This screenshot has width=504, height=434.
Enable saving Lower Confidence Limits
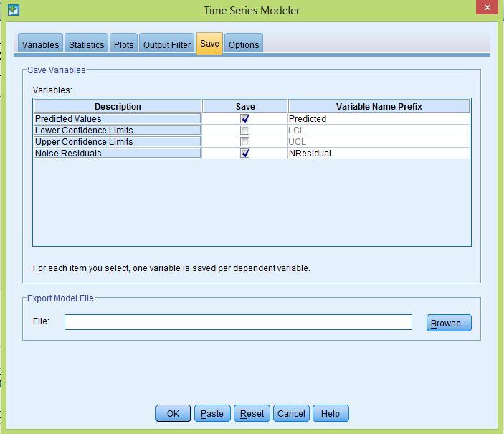tap(245, 131)
